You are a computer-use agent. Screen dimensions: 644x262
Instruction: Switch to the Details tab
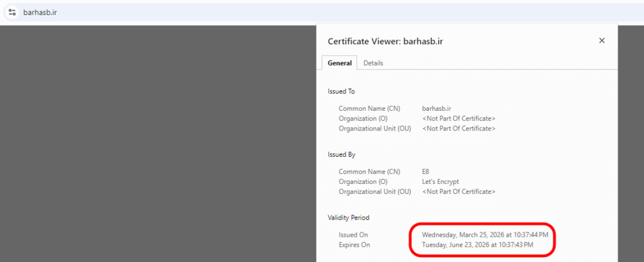click(373, 63)
